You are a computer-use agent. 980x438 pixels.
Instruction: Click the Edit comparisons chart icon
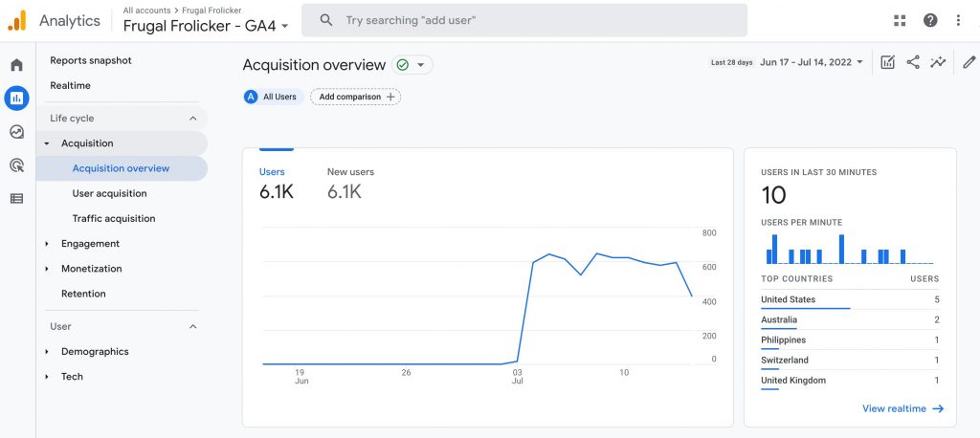pyautogui.click(x=887, y=62)
